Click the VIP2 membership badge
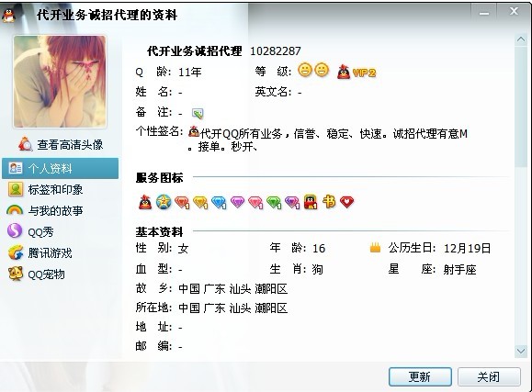The image size is (532, 392). click(x=357, y=72)
